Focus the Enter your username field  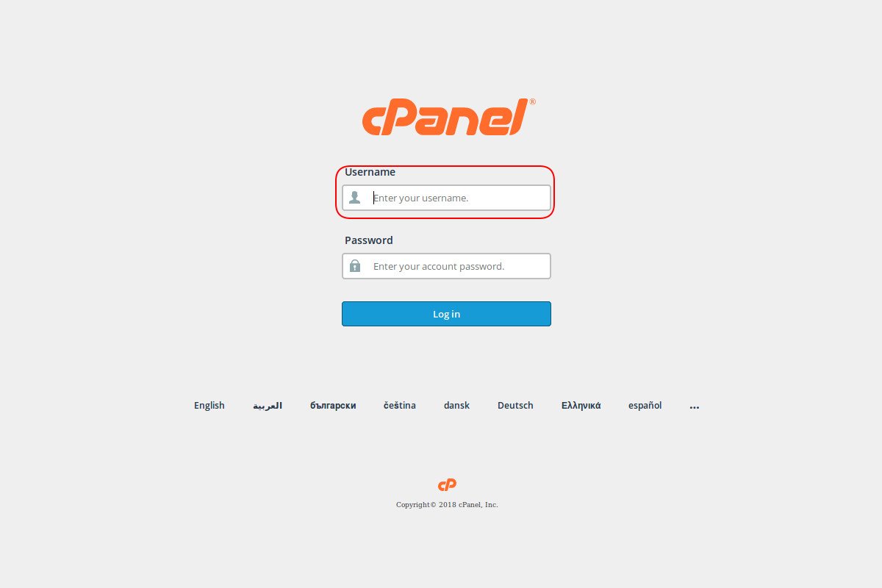(x=446, y=198)
